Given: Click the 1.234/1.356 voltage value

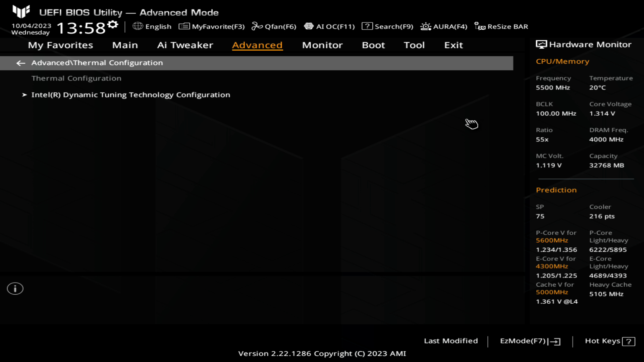Looking at the screenshot, I should tap(556, 250).
